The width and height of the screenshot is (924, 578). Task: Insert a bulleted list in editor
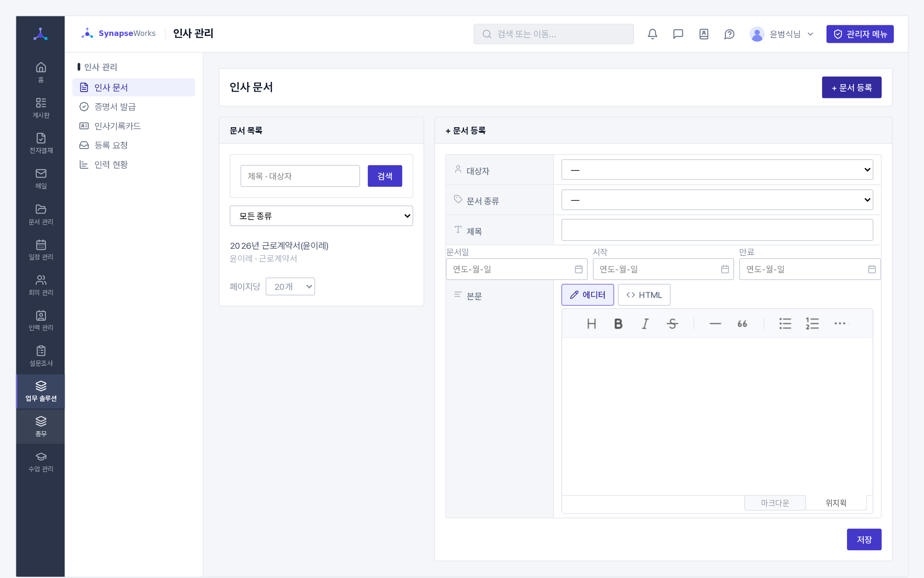point(785,324)
